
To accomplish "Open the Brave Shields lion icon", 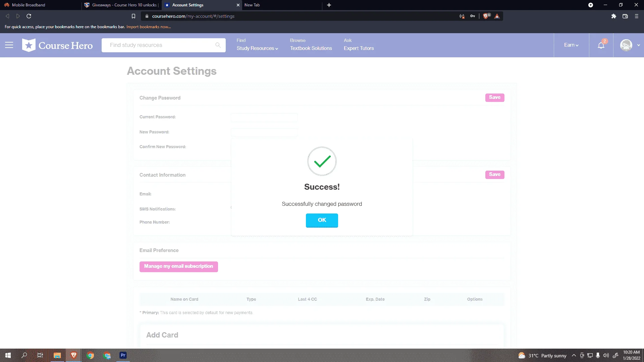I will (x=486, y=16).
